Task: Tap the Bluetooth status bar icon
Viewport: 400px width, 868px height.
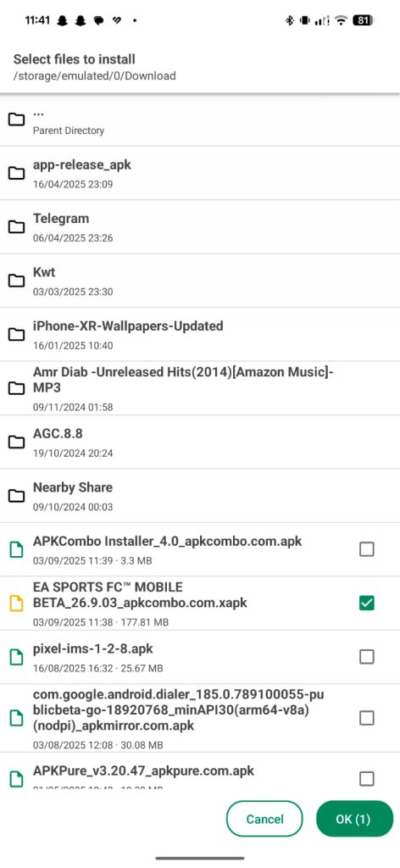Action: pyautogui.click(x=289, y=20)
